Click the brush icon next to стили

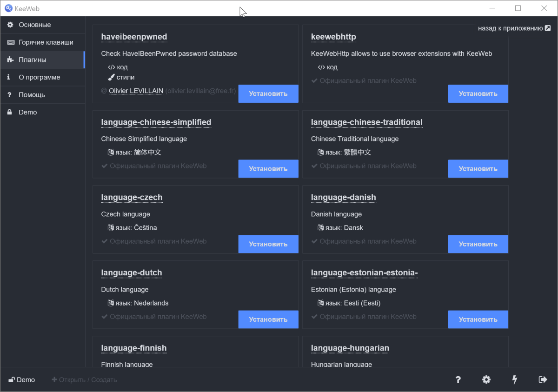pyautogui.click(x=112, y=77)
